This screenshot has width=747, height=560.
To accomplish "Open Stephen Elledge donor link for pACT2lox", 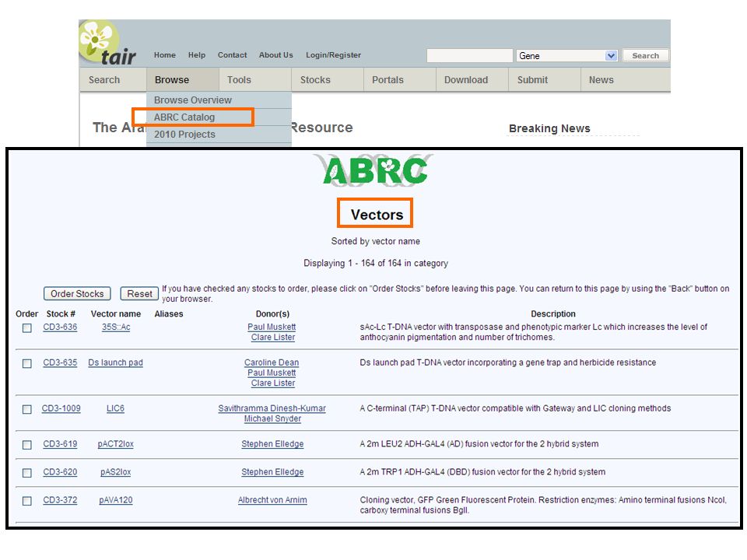I will tap(272, 444).
